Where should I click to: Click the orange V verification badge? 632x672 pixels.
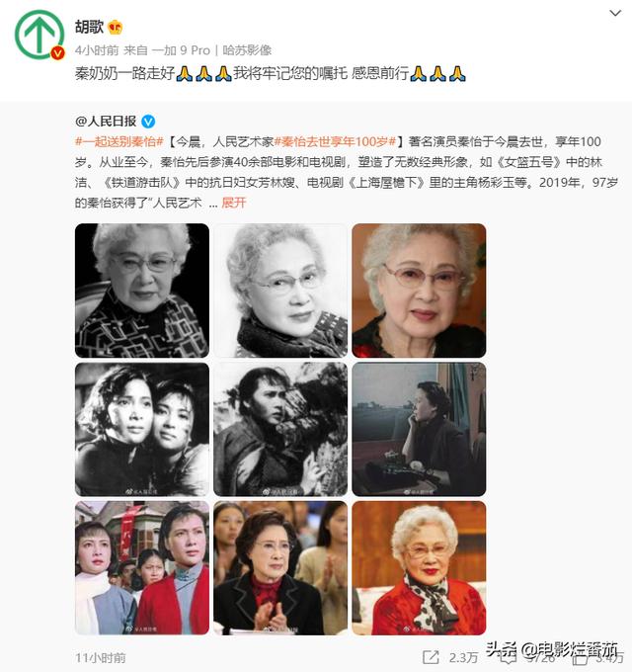57,53
